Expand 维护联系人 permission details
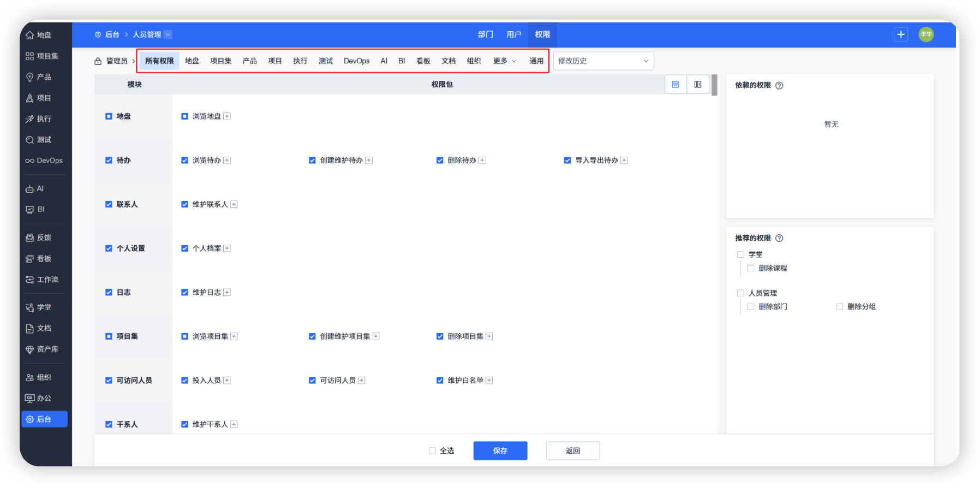 (234, 204)
